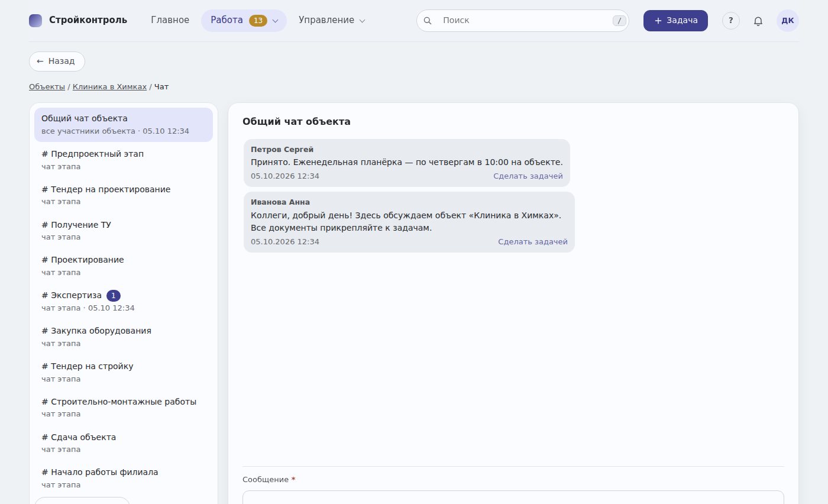This screenshot has height=504, width=828.
Task: Open the Начало работы филиала chat
Action: click(124, 478)
